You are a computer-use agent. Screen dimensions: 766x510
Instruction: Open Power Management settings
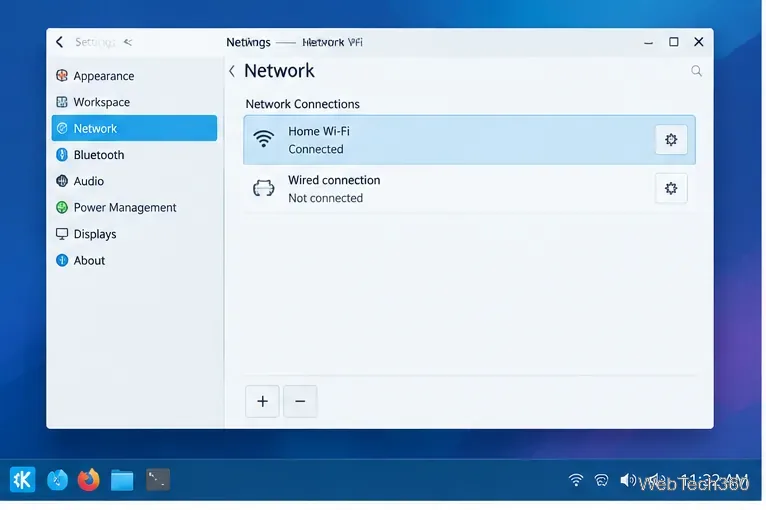pyautogui.click(x=134, y=208)
